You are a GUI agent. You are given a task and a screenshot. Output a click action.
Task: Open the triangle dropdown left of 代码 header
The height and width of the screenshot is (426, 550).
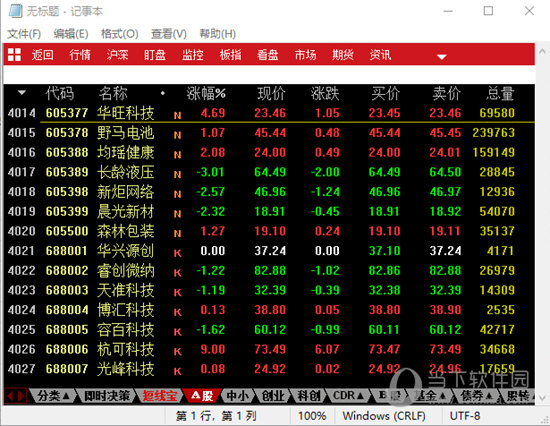22,93
